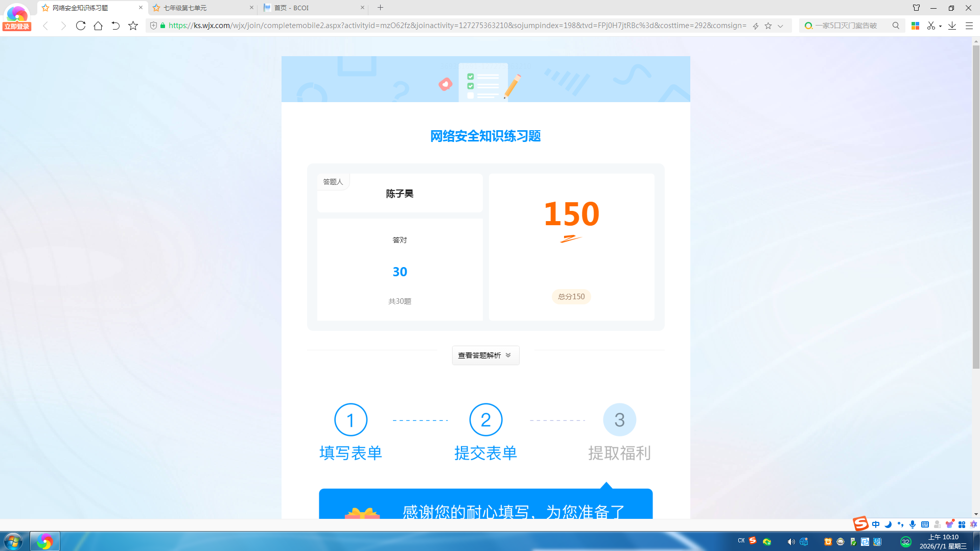980x551 pixels.
Task: Open a new tab with plus button
Action: pyautogui.click(x=380, y=8)
